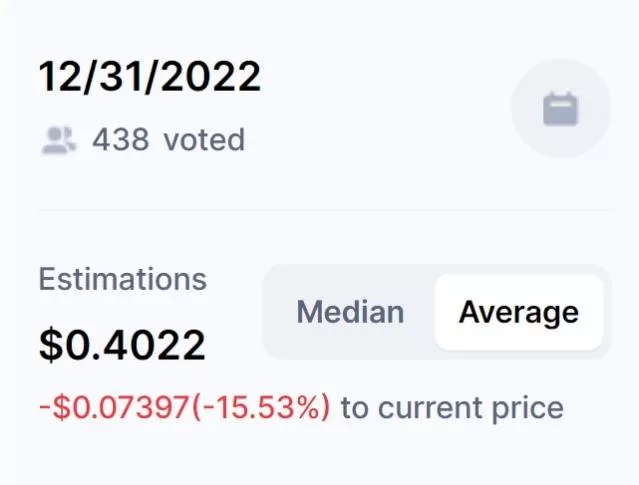Image resolution: width=639 pixels, height=485 pixels.
Task: Click the $0.4022 estimate value
Action: pos(122,345)
